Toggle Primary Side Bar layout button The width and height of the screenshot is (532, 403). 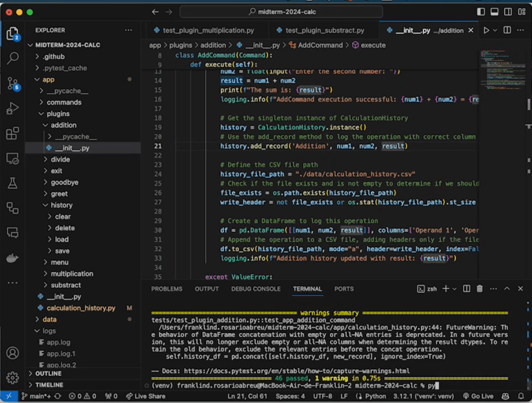(x=481, y=12)
